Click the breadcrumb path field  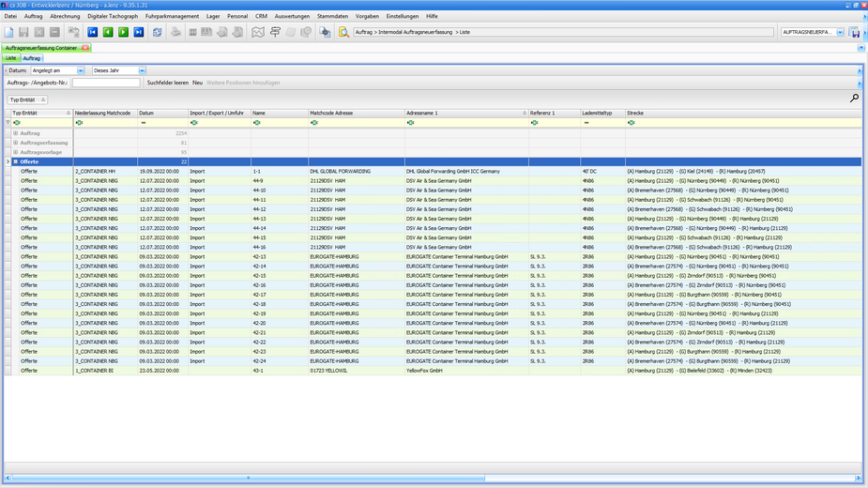(x=564, y=32)
